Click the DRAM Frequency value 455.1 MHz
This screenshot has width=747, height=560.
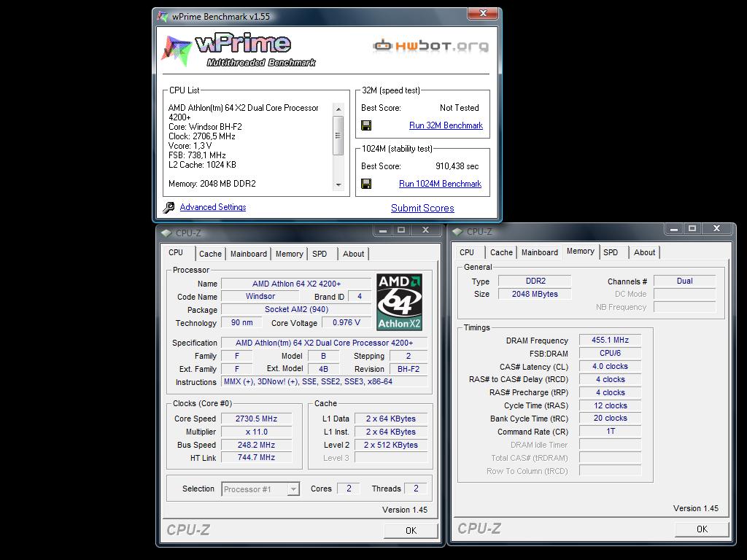(x=610, y=340)
